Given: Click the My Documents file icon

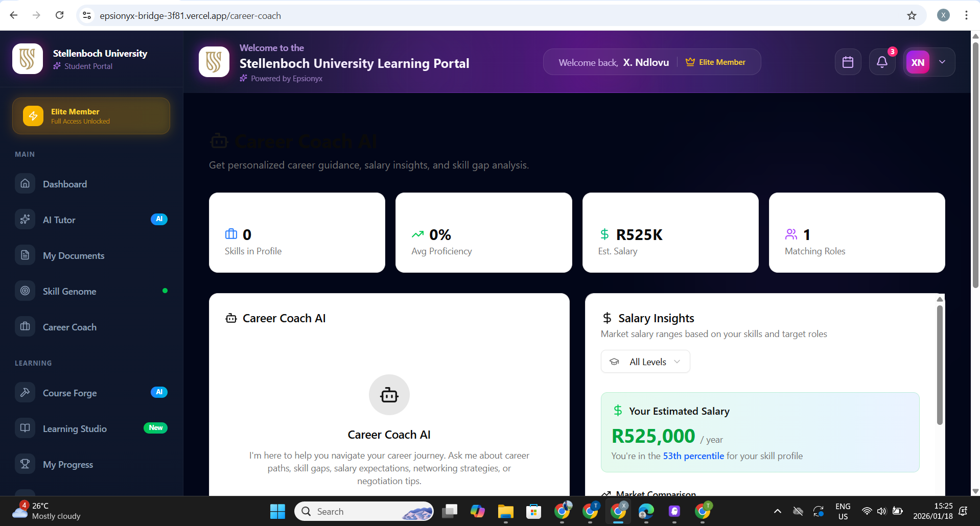Looking at the screenshot, I should point(25,255).
